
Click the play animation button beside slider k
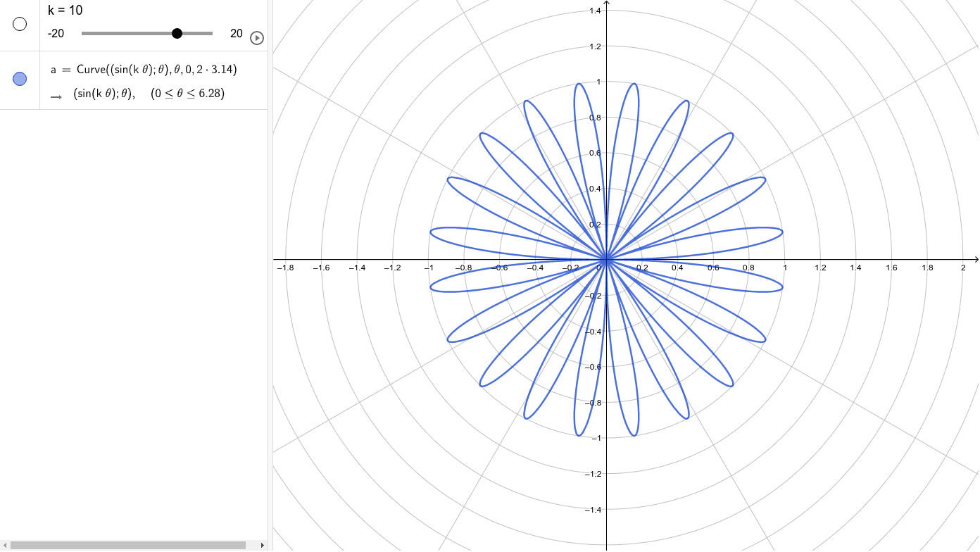pyautogui.click(x=256, y=38)
